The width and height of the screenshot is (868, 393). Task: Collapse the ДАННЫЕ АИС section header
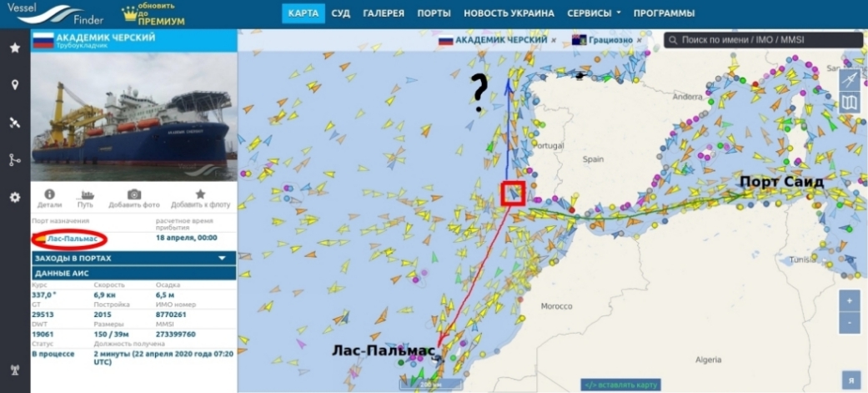point(134,274)
